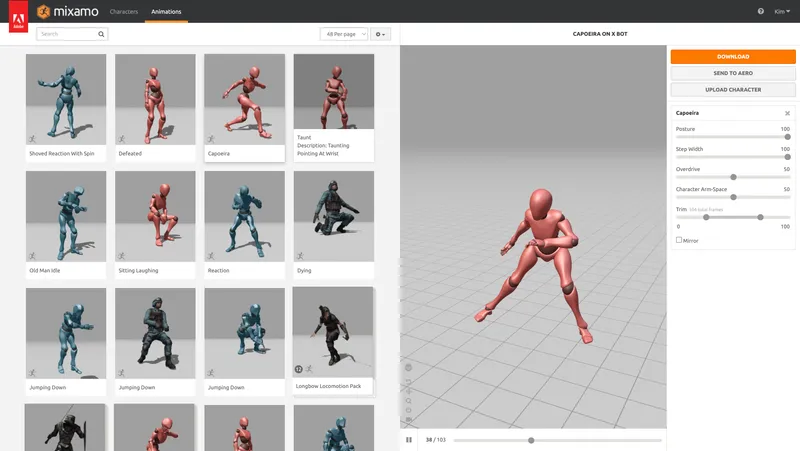Open the help question mark icon

click(761, 12)
